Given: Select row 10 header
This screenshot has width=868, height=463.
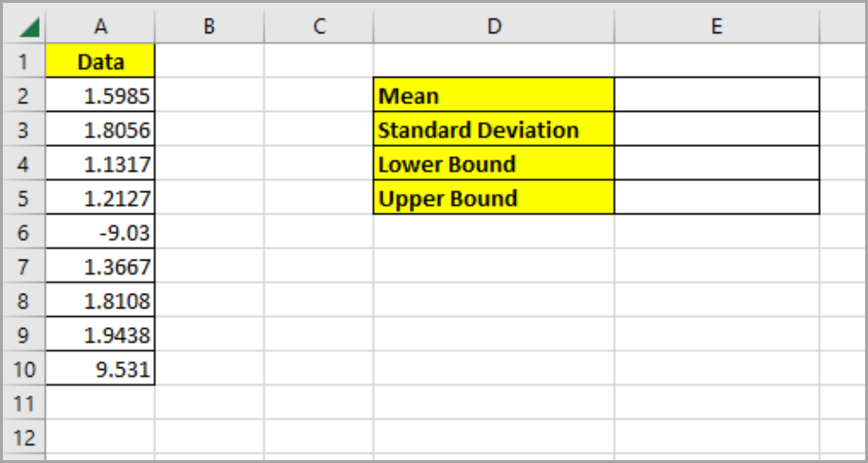Looking at the screenshot, I should [x=24, y=369].
